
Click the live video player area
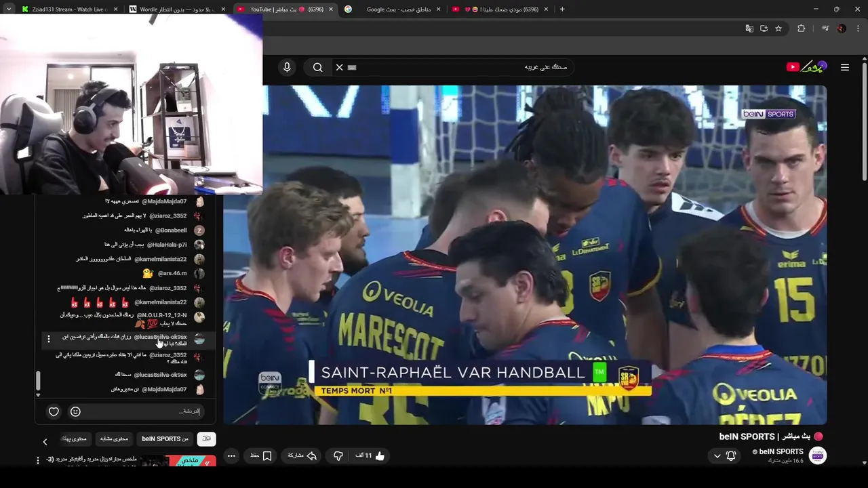[525, 255]
